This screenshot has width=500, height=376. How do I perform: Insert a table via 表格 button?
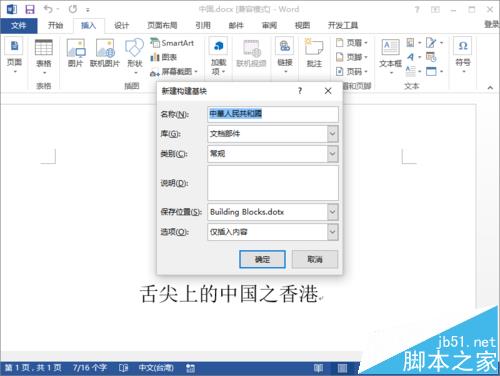44,57
